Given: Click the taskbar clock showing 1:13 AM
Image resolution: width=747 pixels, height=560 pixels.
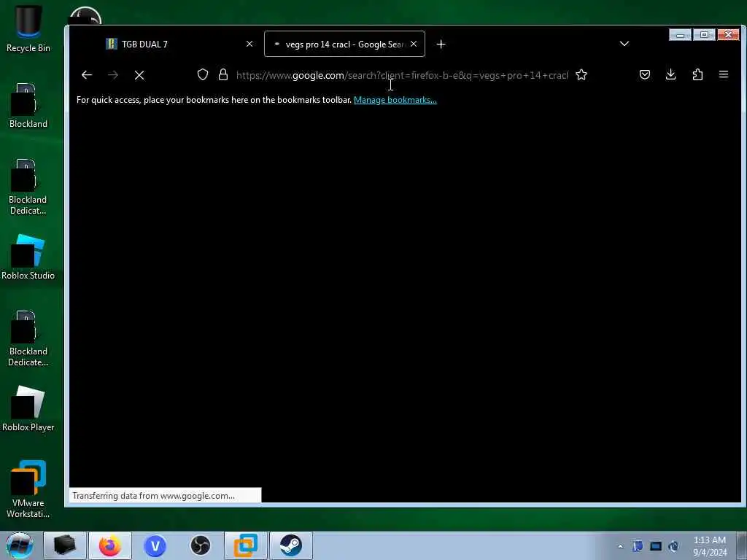Looking at the screenshot, I should point(710,546).
